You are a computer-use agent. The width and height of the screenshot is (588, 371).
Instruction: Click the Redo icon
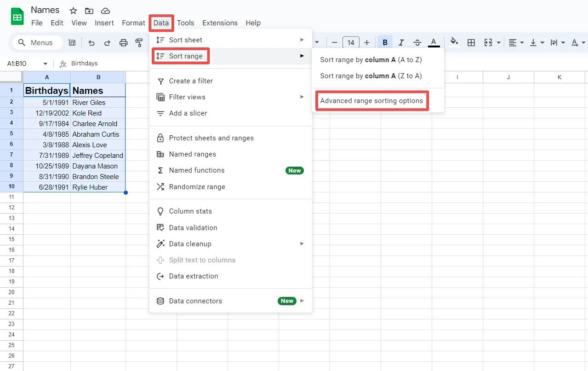(x=107, y=42)
